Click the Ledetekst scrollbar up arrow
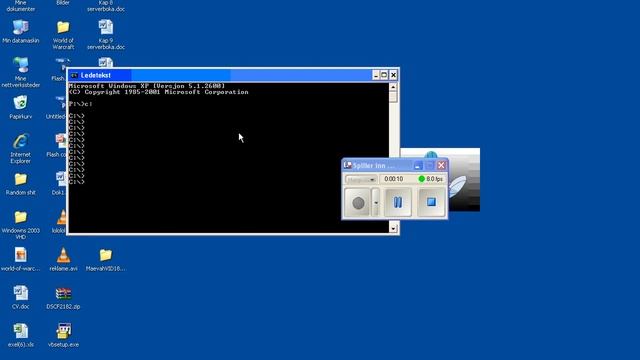This screenshot has height=360, width=640. coord(393,87)
